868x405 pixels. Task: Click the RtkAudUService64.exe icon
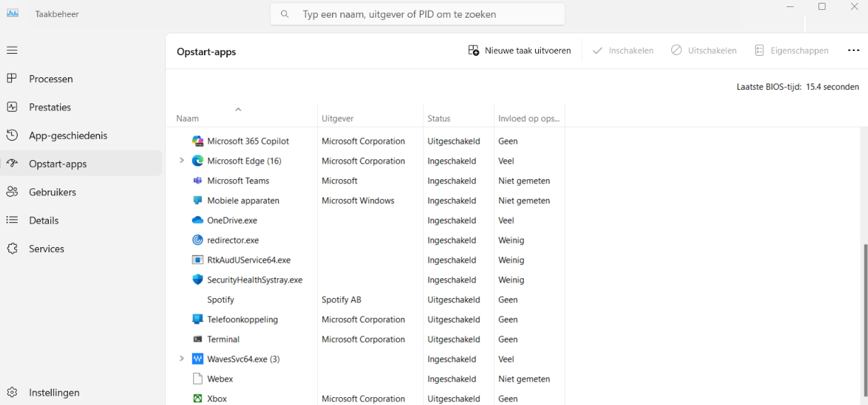(198, 260)
